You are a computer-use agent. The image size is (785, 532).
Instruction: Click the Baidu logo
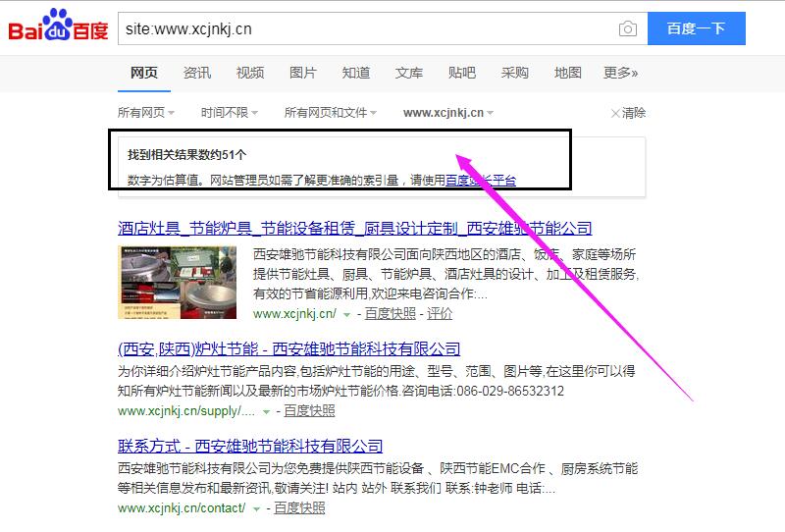click(59, 28)
